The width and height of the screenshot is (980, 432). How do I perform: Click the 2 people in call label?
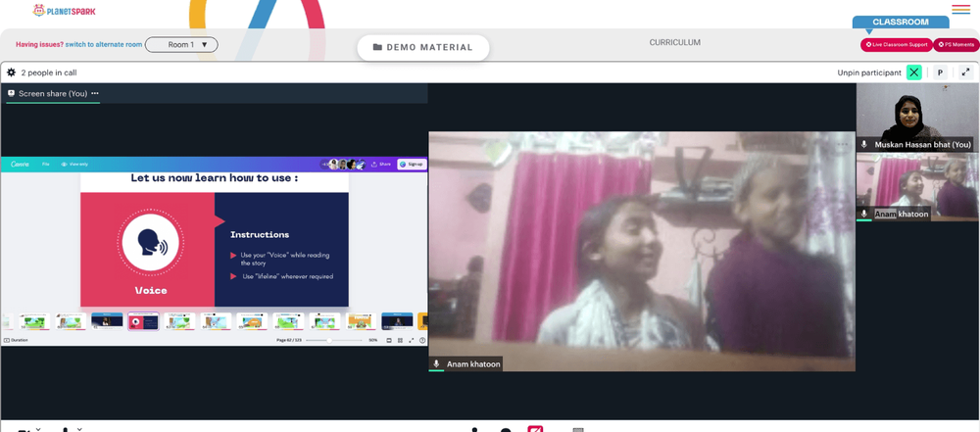coord(49,72)
